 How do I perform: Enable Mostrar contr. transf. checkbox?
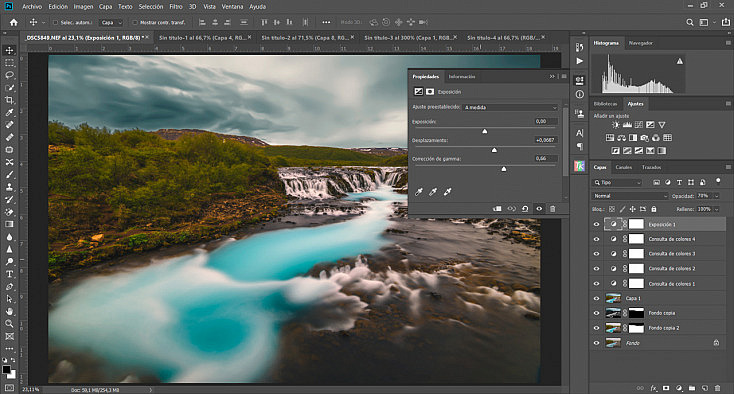coord(135,22)
